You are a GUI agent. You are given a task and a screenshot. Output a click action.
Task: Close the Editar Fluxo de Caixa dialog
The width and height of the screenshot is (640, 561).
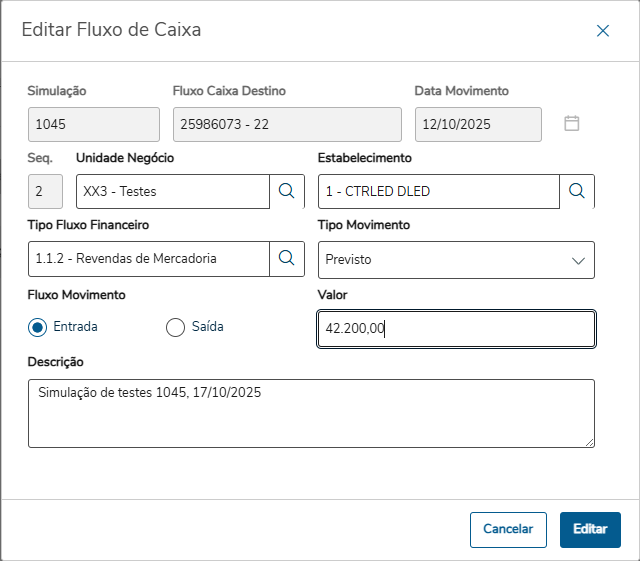603,31
